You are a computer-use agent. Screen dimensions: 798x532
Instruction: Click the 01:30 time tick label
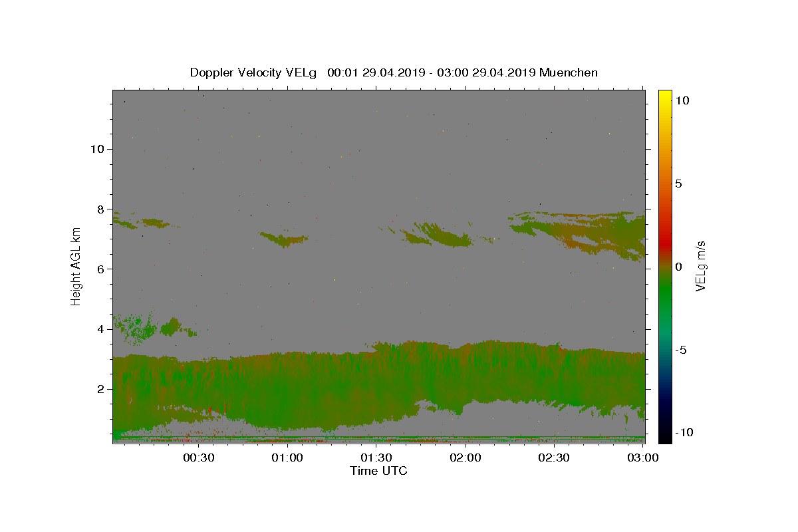pos(376,458)
